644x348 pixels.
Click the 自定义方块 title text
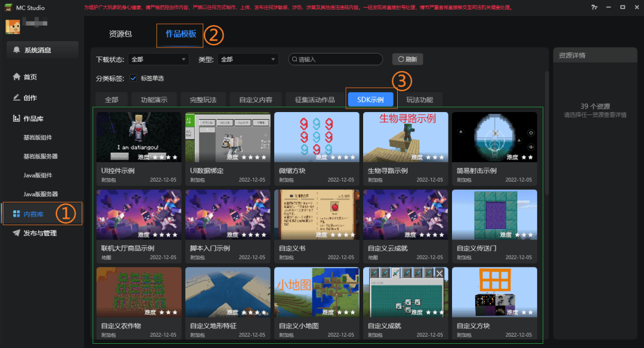(x=473, y=326)
